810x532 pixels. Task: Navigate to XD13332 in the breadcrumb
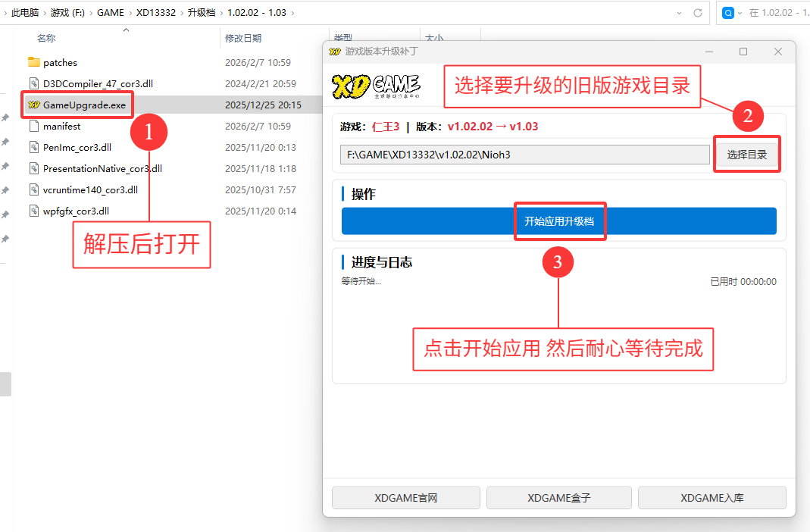156,13
